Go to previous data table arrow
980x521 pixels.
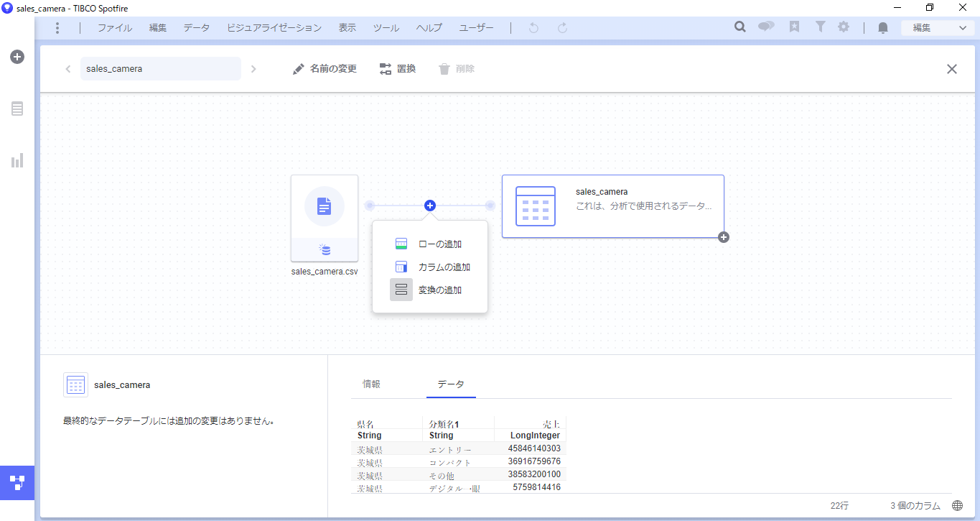coord(68,69)
